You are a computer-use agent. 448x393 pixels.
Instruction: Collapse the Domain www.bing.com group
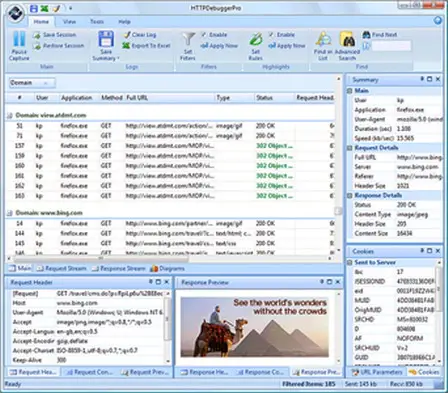coord(10,213)
